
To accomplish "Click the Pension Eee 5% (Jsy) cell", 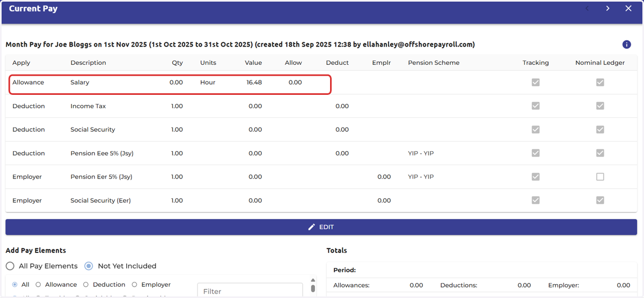I will click(x=102, y=153).
